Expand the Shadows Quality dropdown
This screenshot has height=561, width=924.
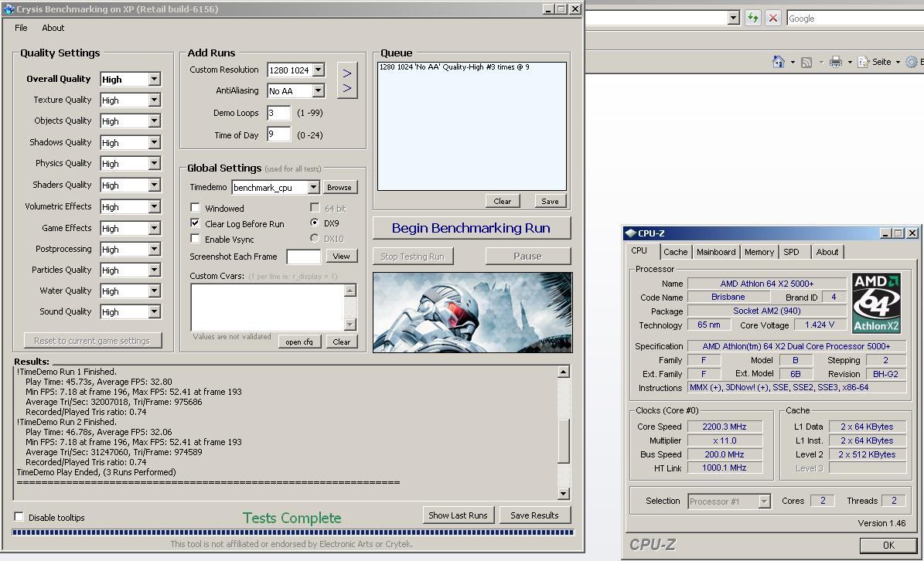[x=155, y=142]
